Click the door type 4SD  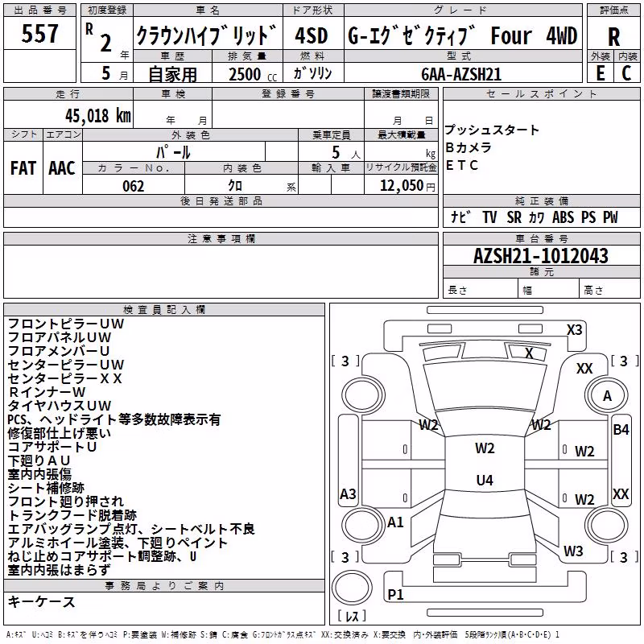[312, 35]
